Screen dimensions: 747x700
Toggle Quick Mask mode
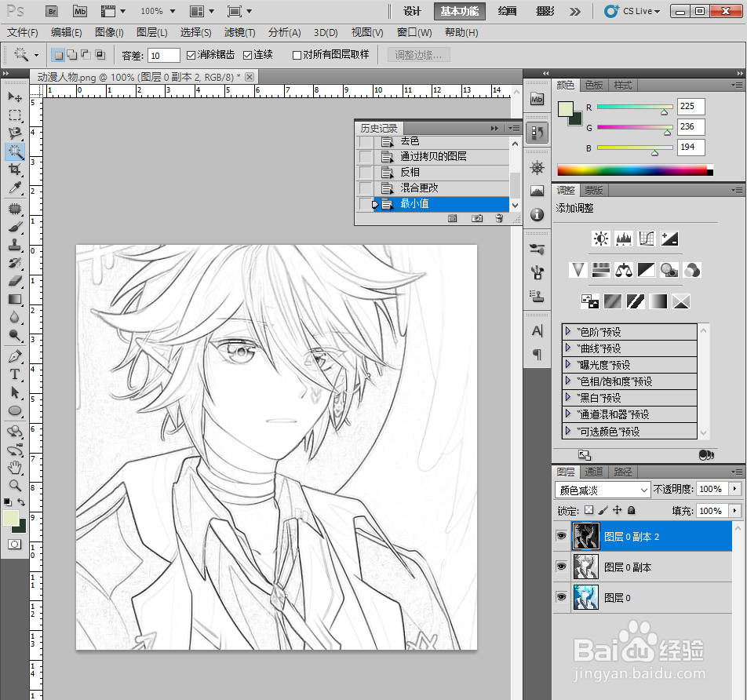15,544
